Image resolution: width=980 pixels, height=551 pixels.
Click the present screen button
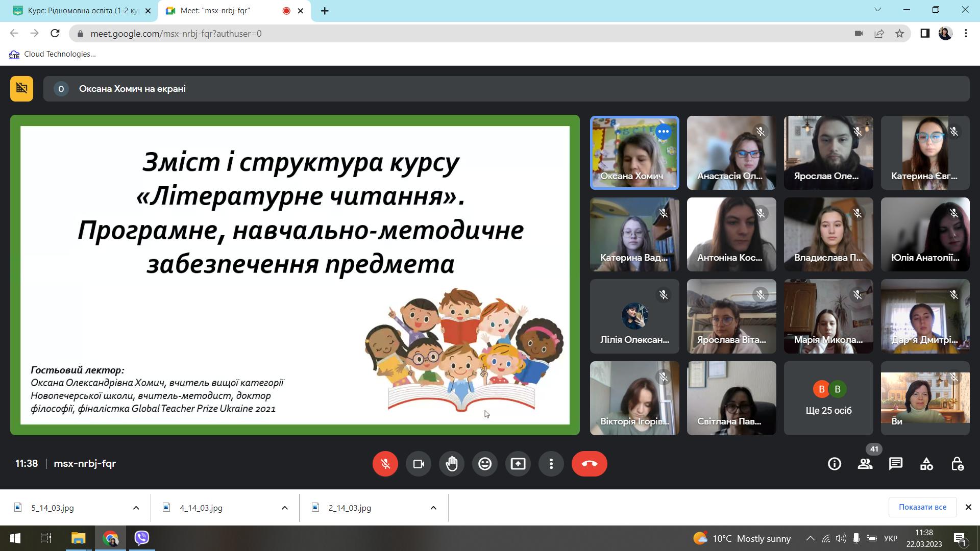(x=518, y=464)
